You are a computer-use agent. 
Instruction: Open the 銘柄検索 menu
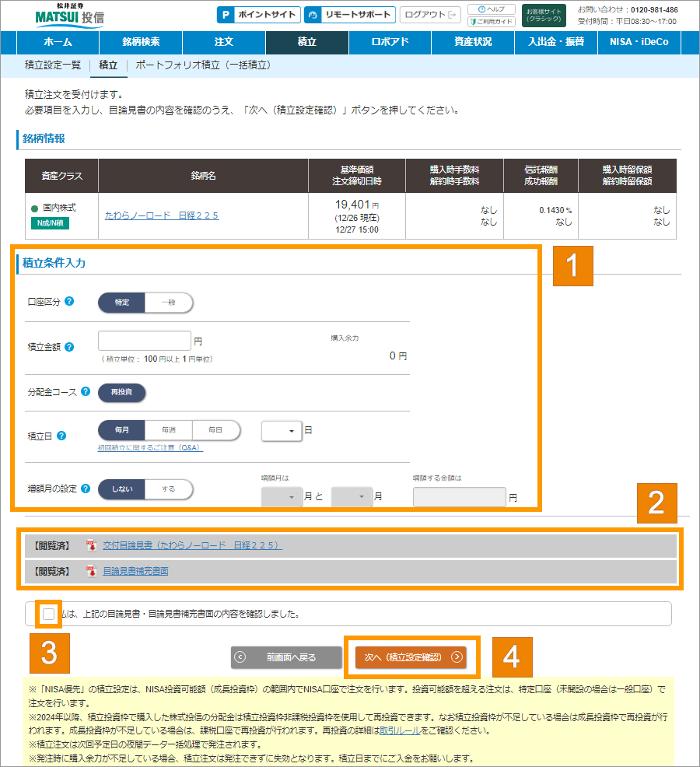pos(141,42)
